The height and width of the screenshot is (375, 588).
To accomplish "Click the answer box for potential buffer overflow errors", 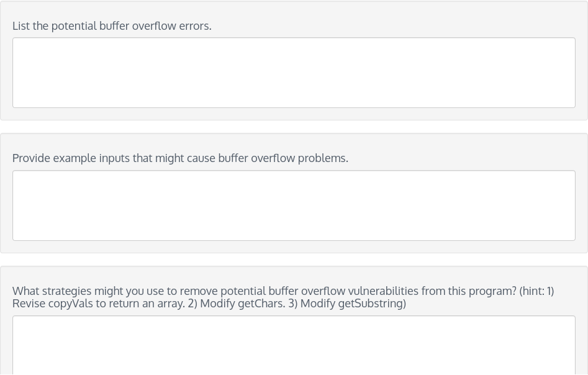I will [294, 73].
